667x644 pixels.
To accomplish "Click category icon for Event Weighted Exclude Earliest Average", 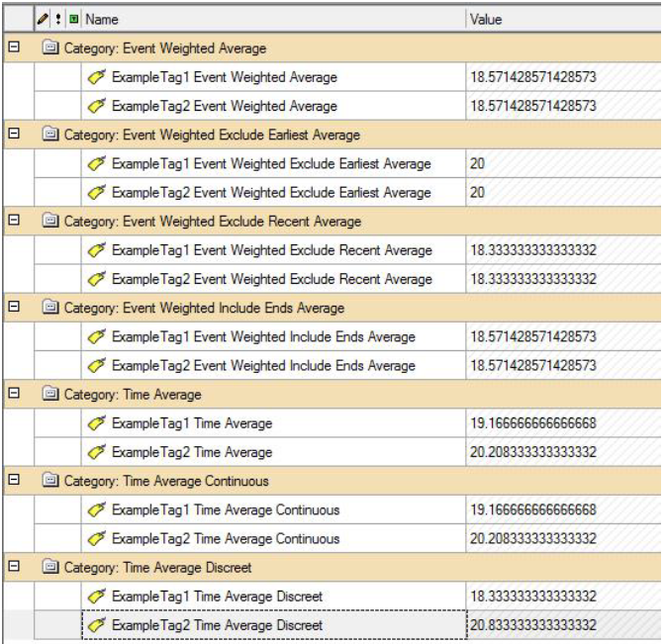I will coord(50,134).
